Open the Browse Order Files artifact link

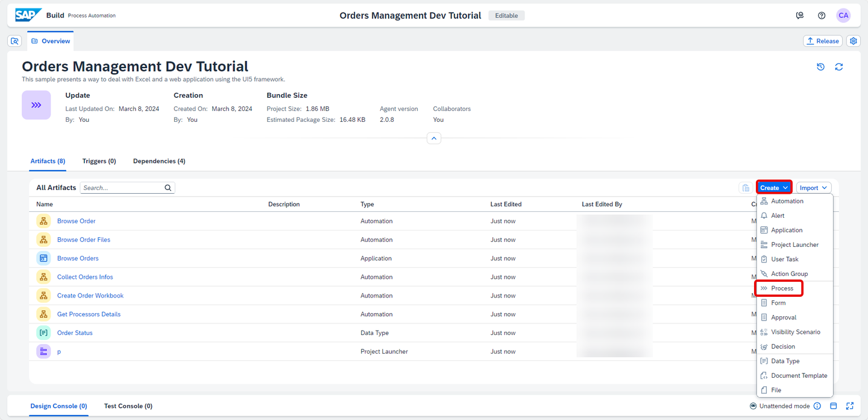pyautogui.click(x=84, y=240)
